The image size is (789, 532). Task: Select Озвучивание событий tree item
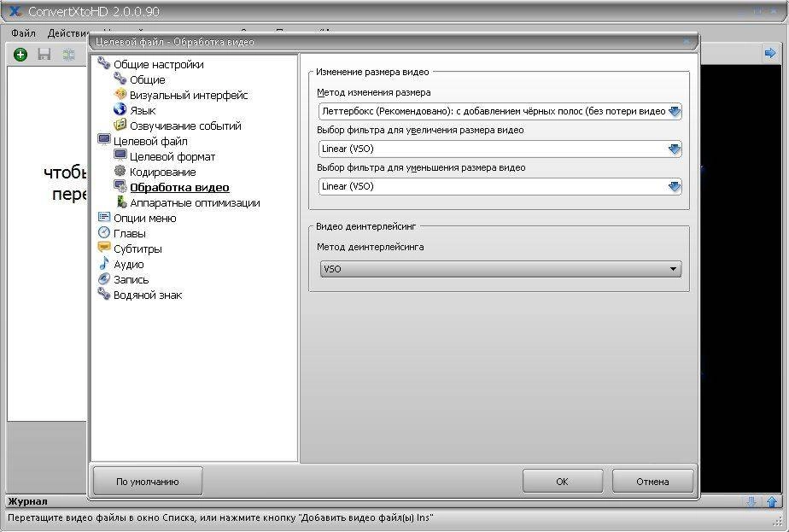pos(185,126)
